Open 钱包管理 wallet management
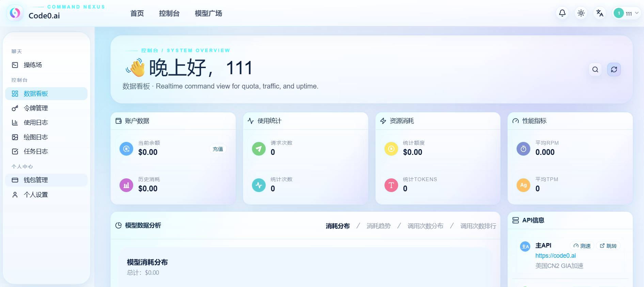This screenshot has height=287, width=644. [35, 180]
